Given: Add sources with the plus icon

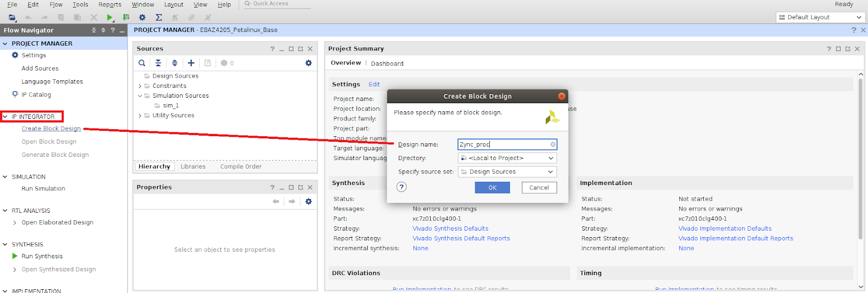Looking at the screenshot, I should 191,63.
